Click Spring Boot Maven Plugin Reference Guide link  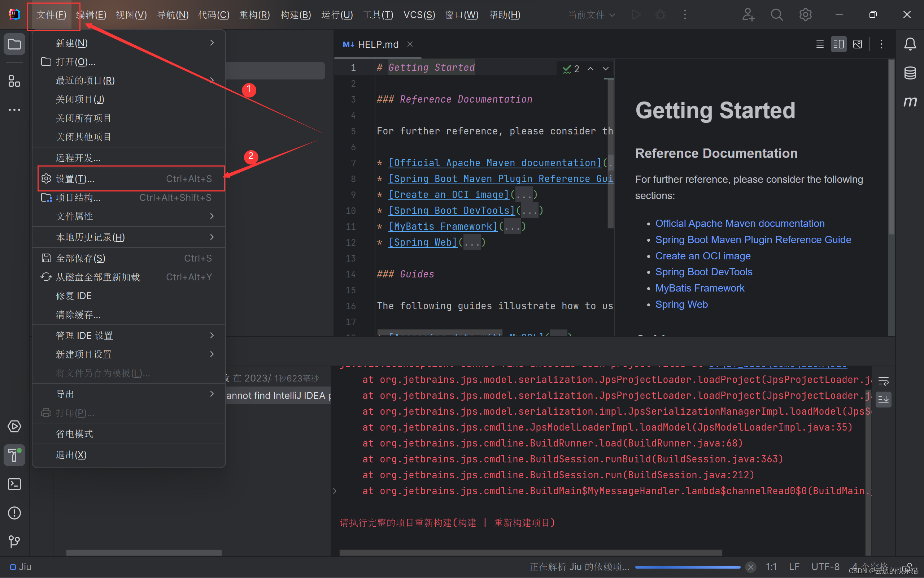pos(753,240)
